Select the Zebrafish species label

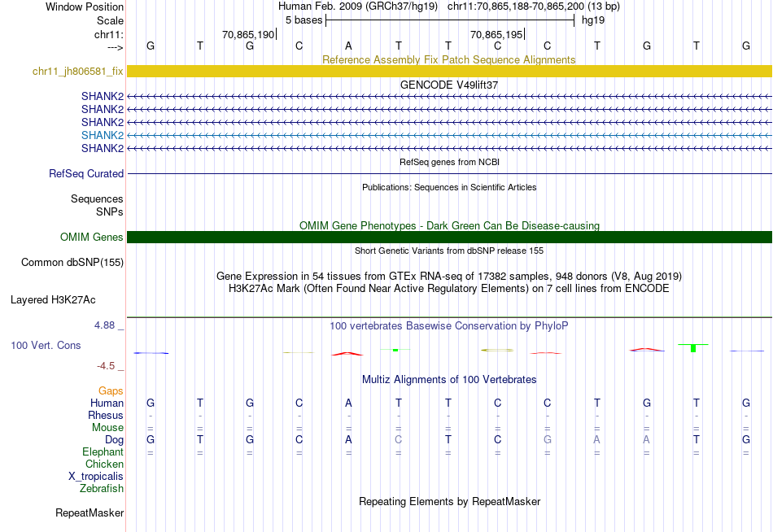click(x=102, y=489)
